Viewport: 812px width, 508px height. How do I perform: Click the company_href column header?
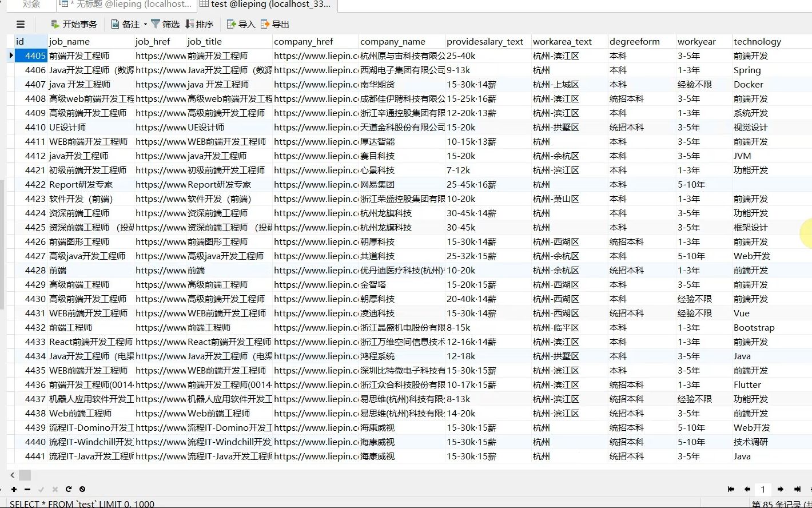click(x=316, y=41)
